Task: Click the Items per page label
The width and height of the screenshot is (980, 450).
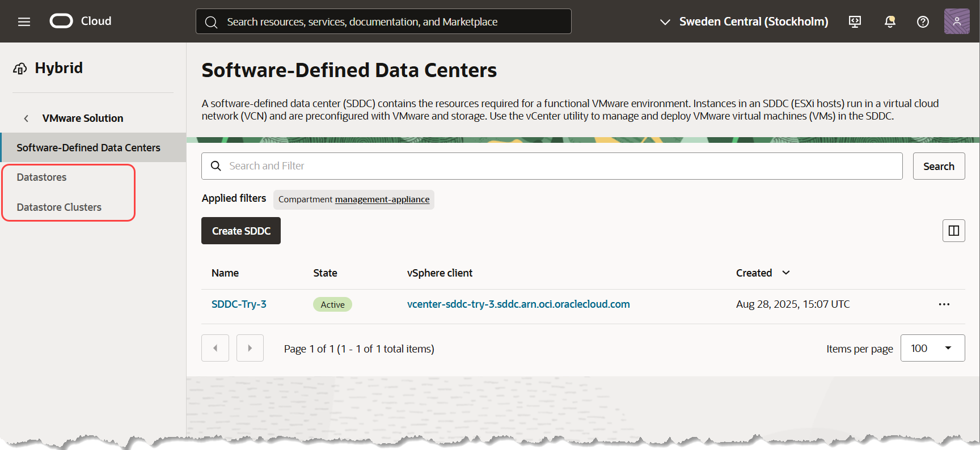Action: [859, 349]
